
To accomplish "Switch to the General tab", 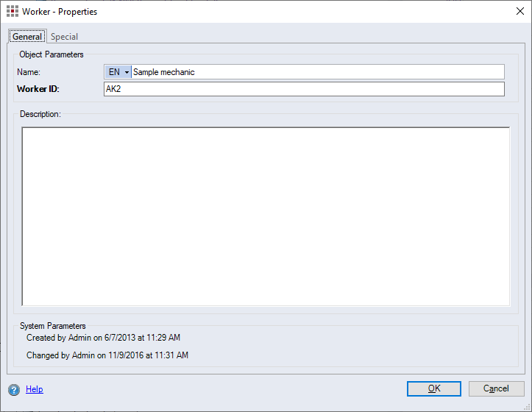I will pyautogui.click(x=27, y=37).
